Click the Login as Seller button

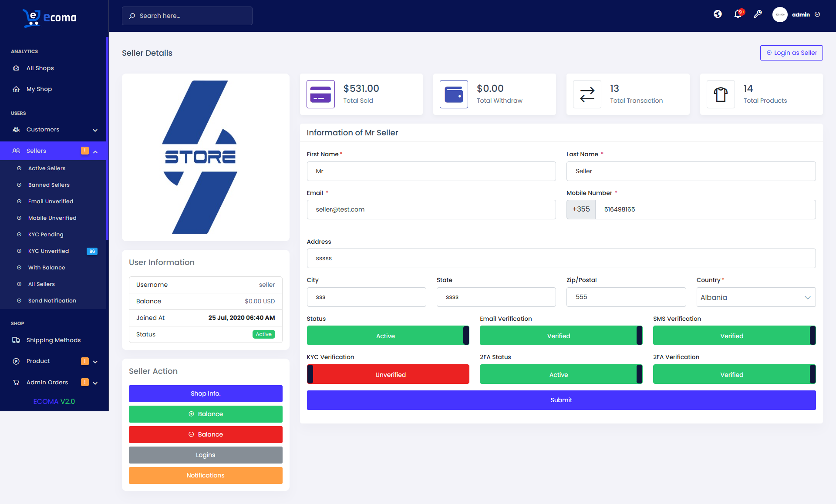tap(791, 53)
